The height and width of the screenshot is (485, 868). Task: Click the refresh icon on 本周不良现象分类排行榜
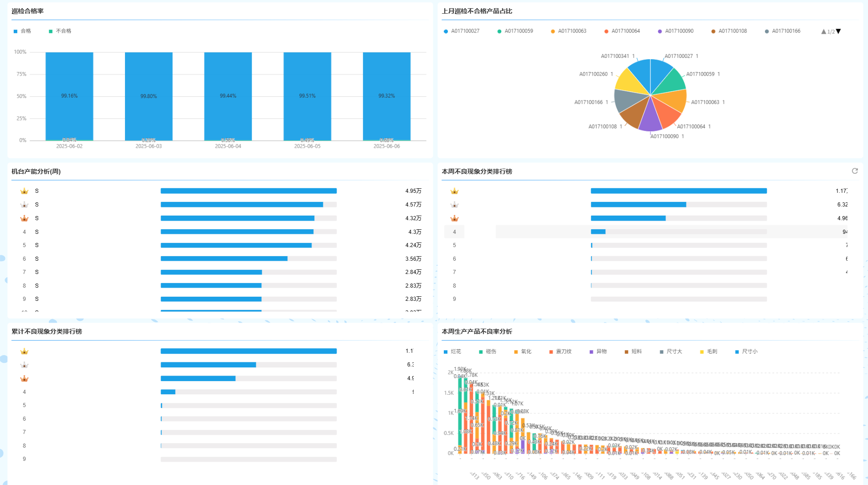tap(854, 171)
